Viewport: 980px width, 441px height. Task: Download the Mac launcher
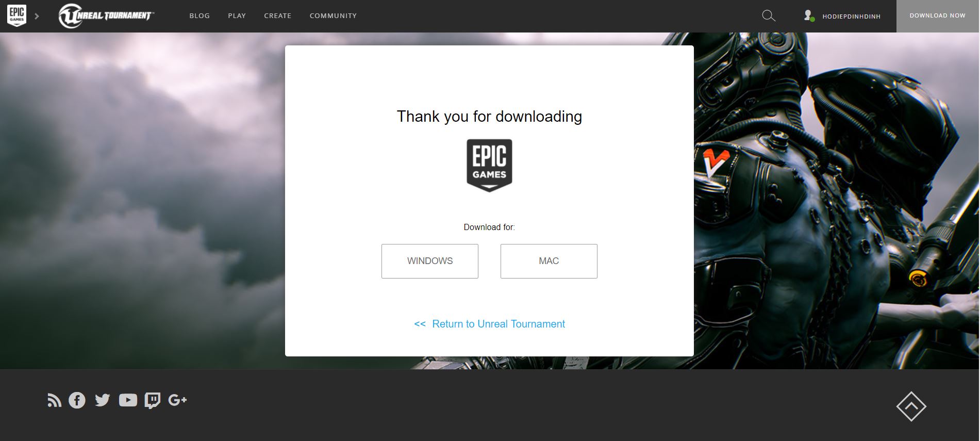pyautogui.click(x=549, y=261)
